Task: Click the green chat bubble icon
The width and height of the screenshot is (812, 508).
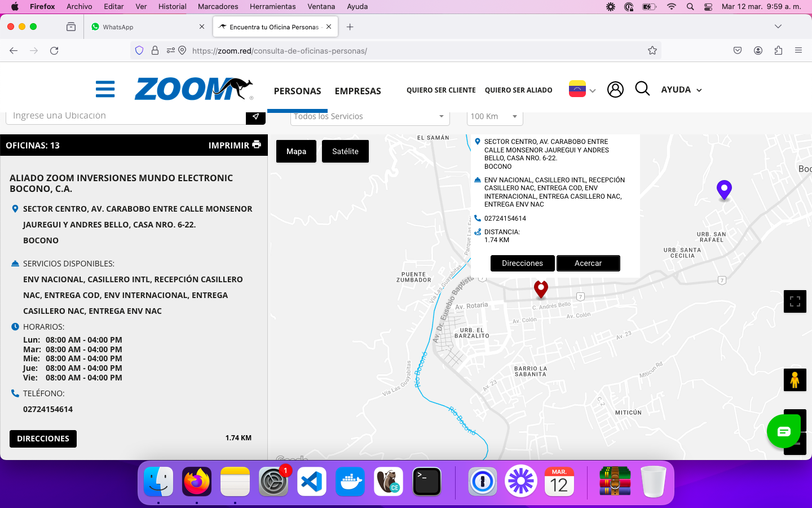Action: [783, 432]
